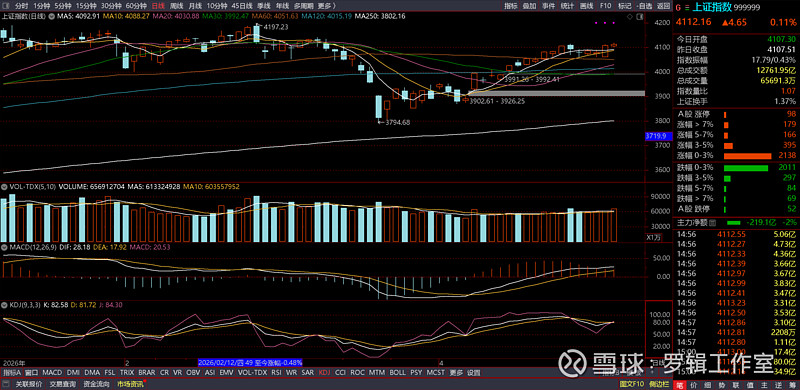Select the 月线 monthly period
800x390 pixels.
[x=195, y=6]
